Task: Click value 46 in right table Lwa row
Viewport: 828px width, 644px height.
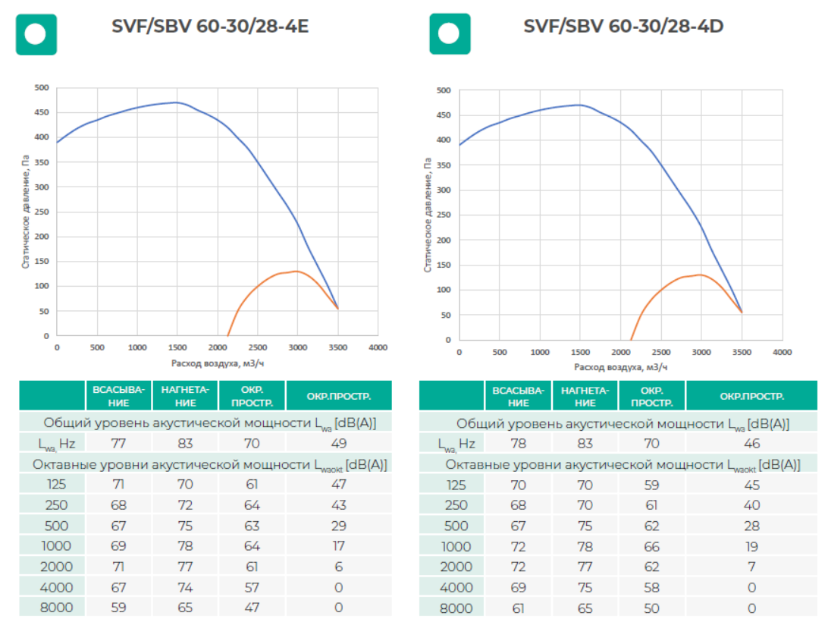Action: pos(751,444)
